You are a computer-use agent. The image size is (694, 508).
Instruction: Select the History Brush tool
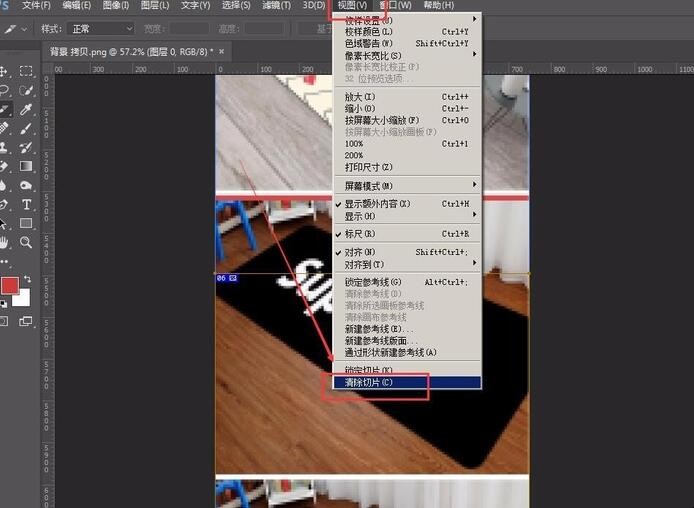coord(26,147)
